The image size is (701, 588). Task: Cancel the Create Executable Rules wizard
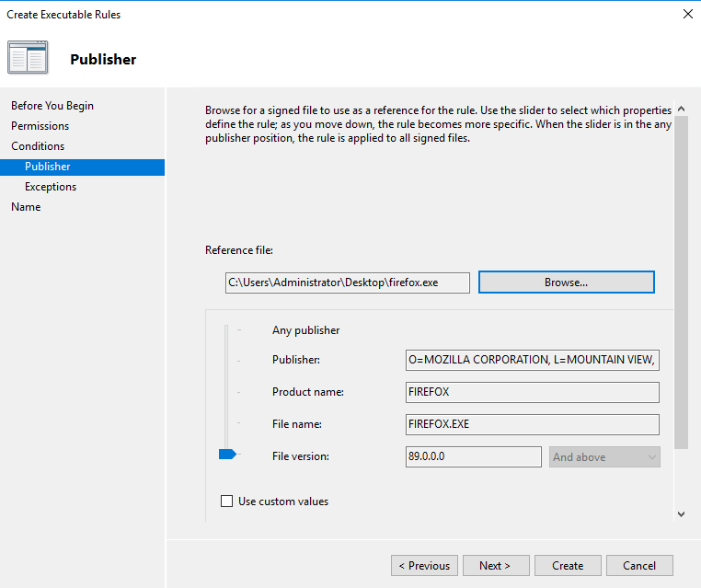[x=639, y=566]
